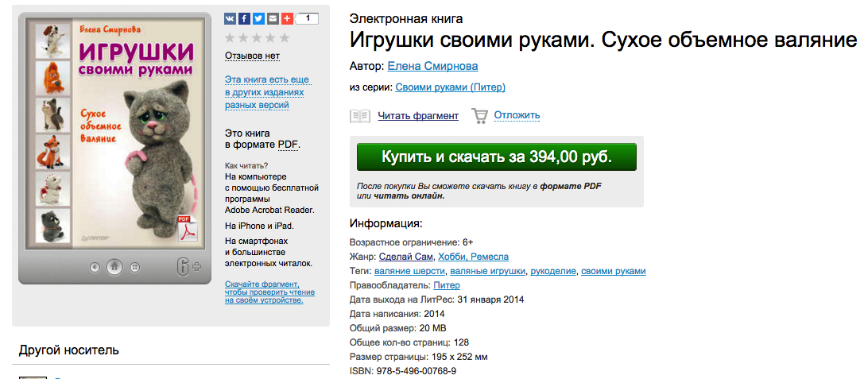Click 'Читать фрагмент' link
Viewport: 868px width, 379px height.
(x=418, y=116)
